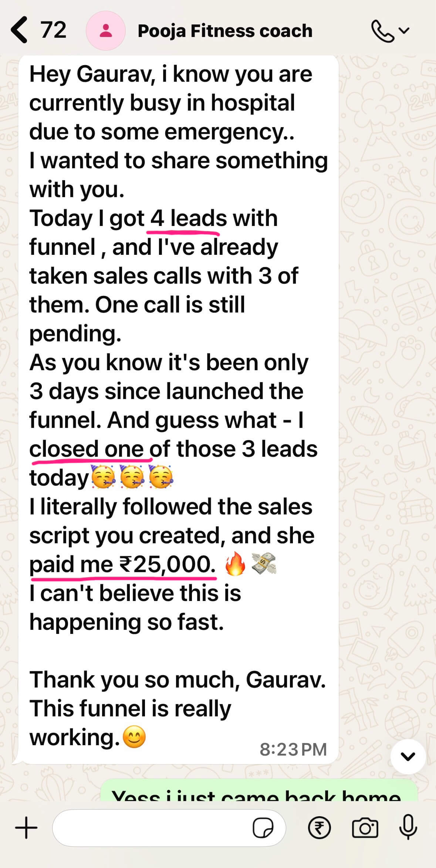Focus the message text input field
The height and width of the screenshot is (868, 436).
pyautogui.click(x=152, y=828)
